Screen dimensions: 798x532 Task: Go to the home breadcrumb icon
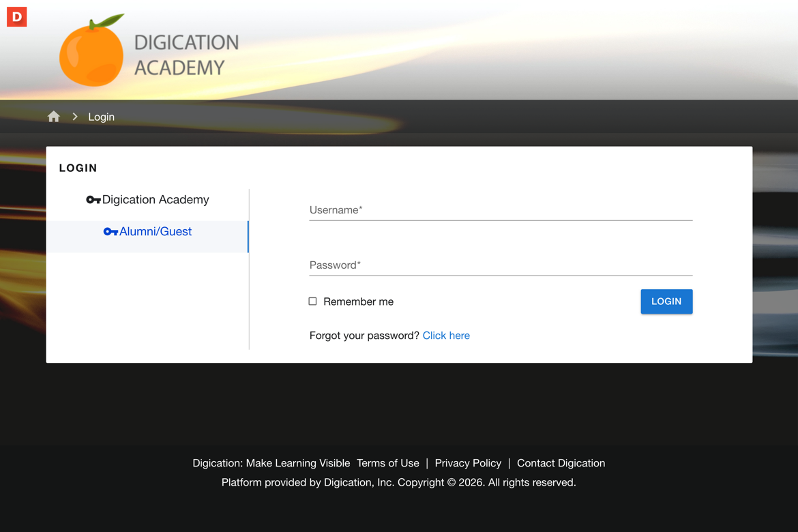(53, 117)
